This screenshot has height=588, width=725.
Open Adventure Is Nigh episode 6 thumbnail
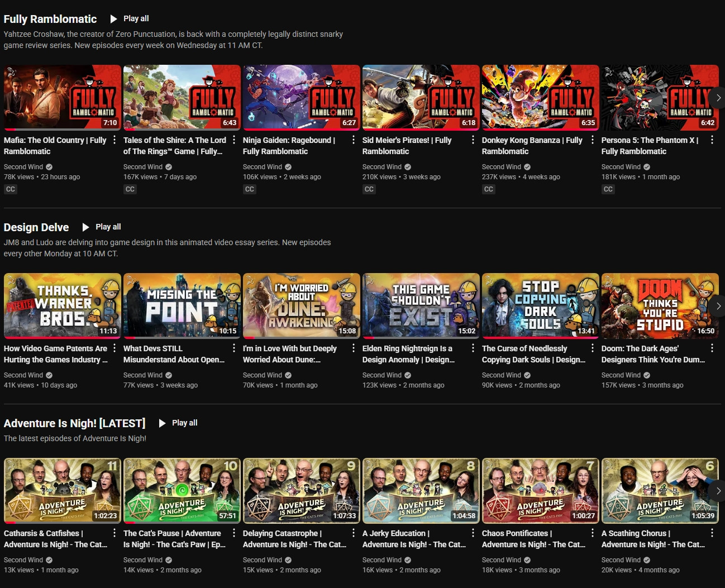click(660, 491)
